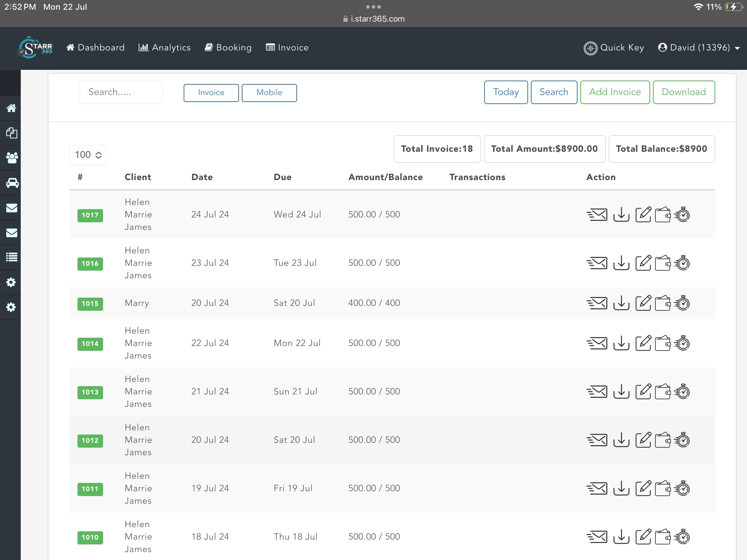
Task: Open the lower envelope icon in sidebar
Action: point(11,233)
